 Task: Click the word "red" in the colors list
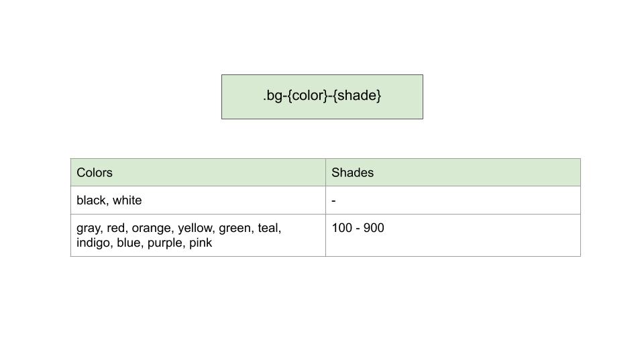coord(116,229)
